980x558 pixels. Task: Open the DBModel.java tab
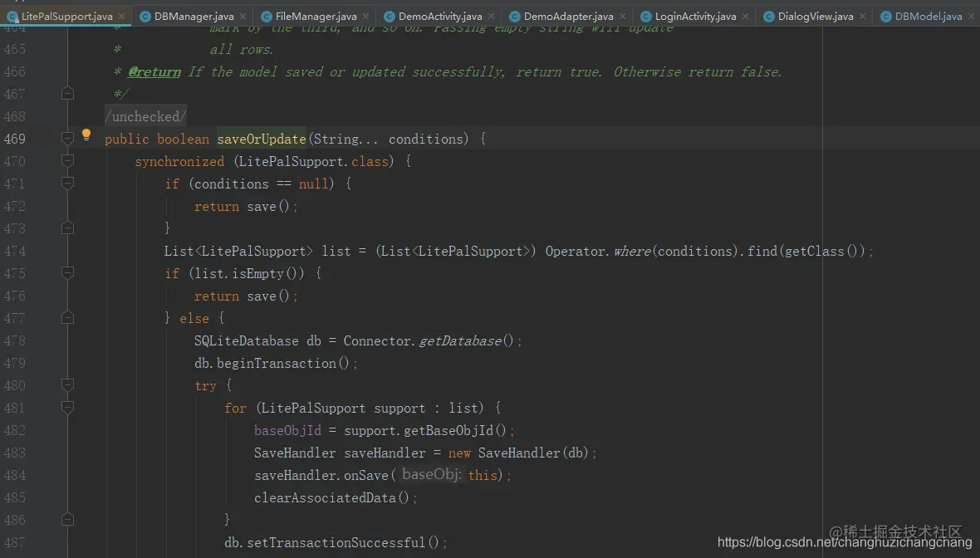tap(929, 17)
